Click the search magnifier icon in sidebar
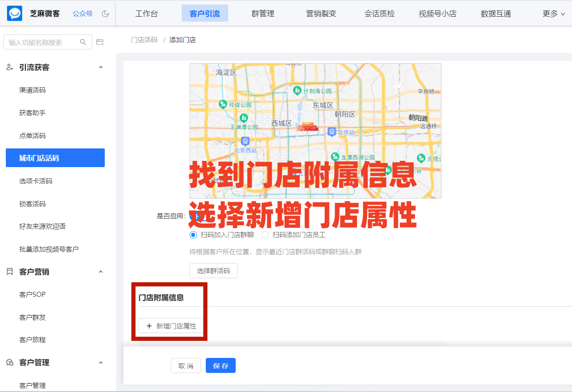The width and height of the screenshot is (572, 392). tap(83, 42)
